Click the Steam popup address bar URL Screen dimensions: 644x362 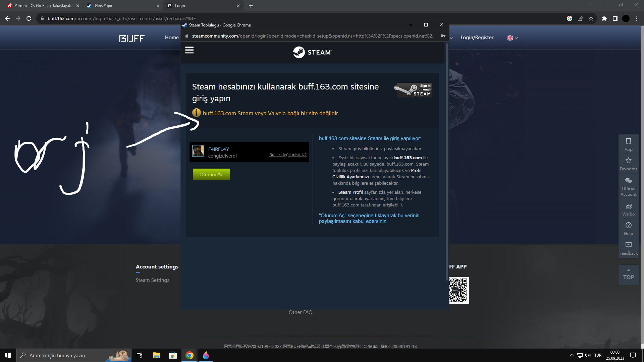(314, 36)
